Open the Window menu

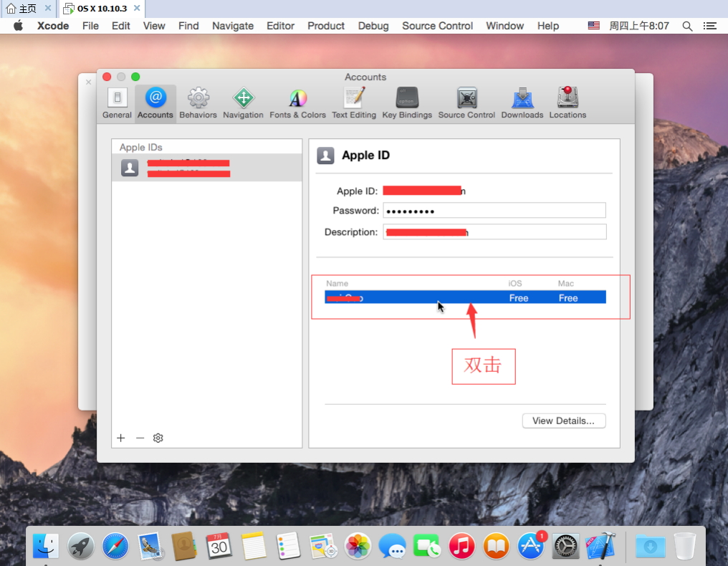click(x=504, y=26)
